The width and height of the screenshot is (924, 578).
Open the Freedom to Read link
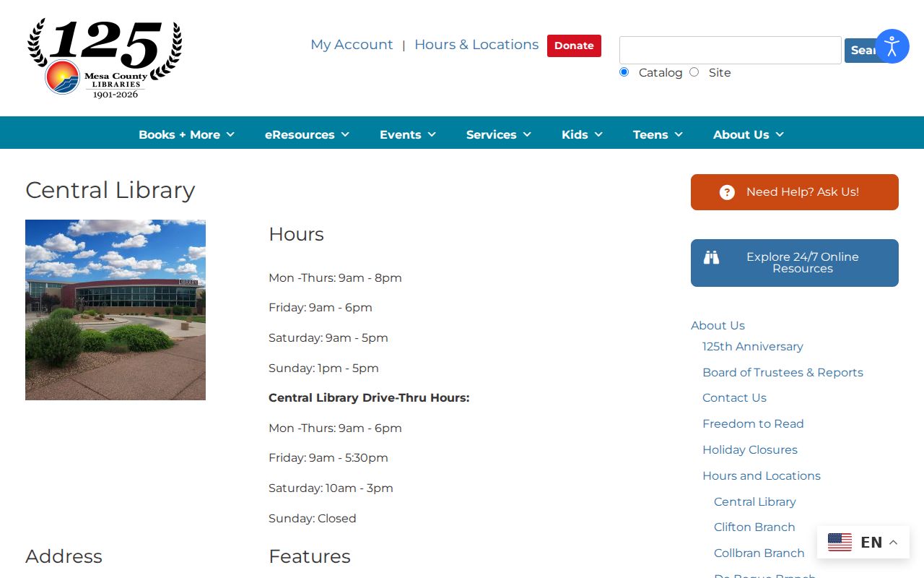753,424
